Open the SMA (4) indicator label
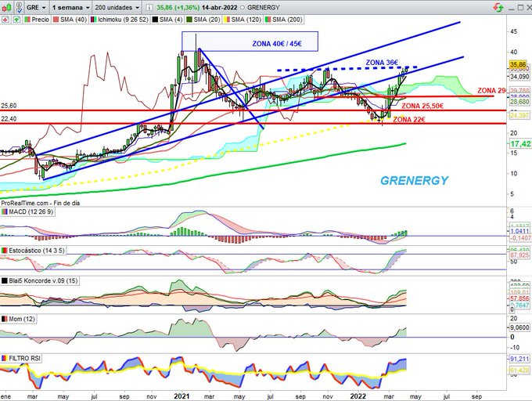The width and height of the screenshot is (532, 401). (168, 20)
